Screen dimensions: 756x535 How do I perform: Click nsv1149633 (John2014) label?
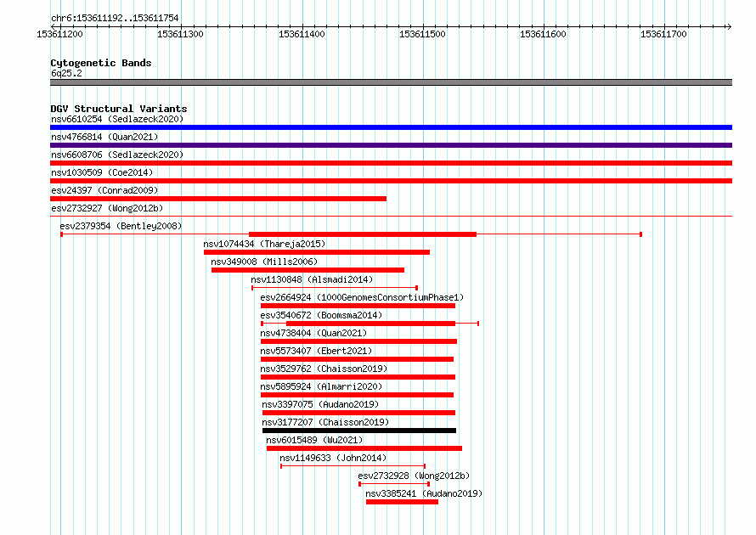point(333,458)
